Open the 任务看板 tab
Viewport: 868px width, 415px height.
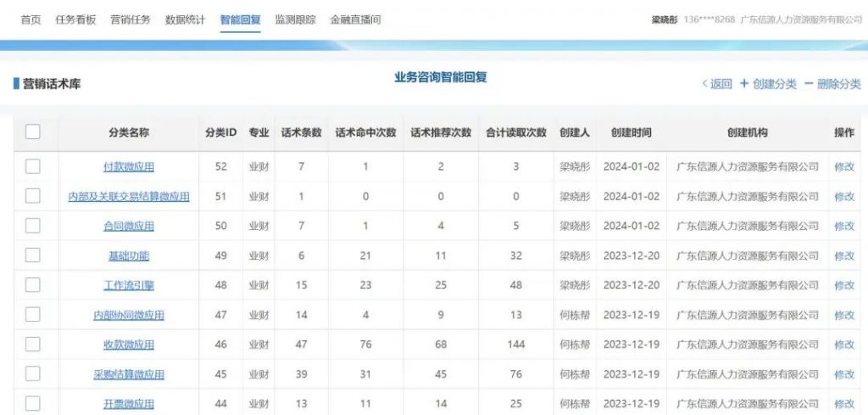[75, 20]
